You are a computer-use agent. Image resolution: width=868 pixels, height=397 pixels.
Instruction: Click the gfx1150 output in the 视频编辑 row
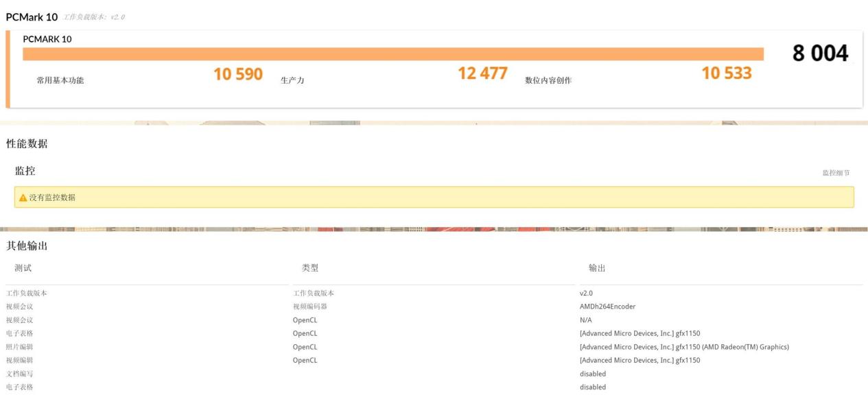[x=640, y=360]
